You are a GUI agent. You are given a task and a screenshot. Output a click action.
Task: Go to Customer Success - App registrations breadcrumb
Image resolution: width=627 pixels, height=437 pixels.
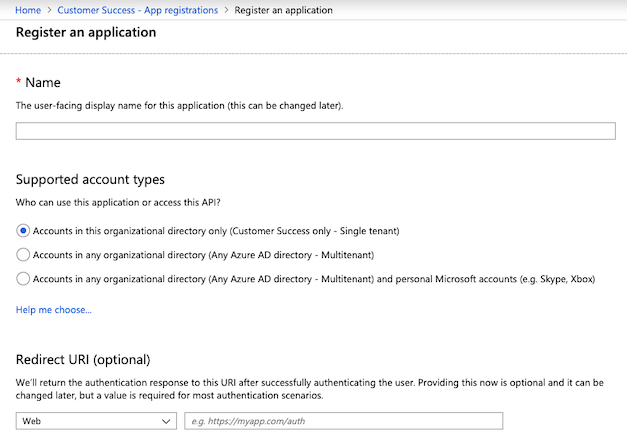[137, 10]
